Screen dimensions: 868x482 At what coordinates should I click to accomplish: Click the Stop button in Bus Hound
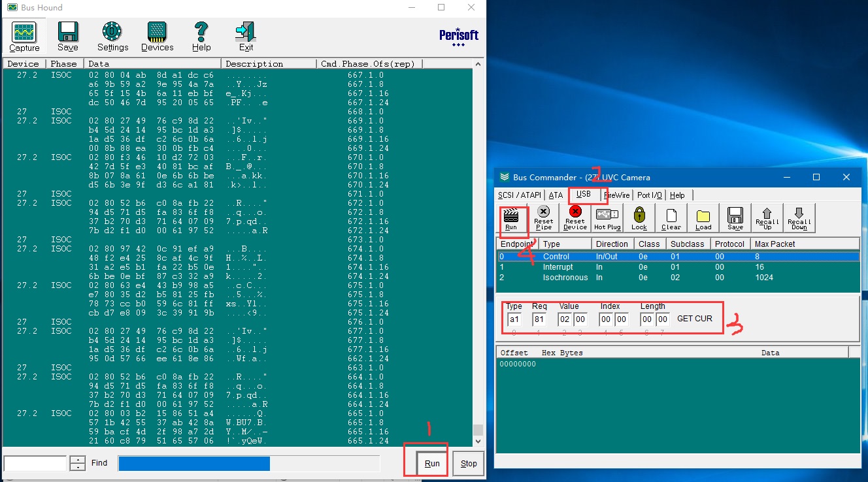coord(469,463)
